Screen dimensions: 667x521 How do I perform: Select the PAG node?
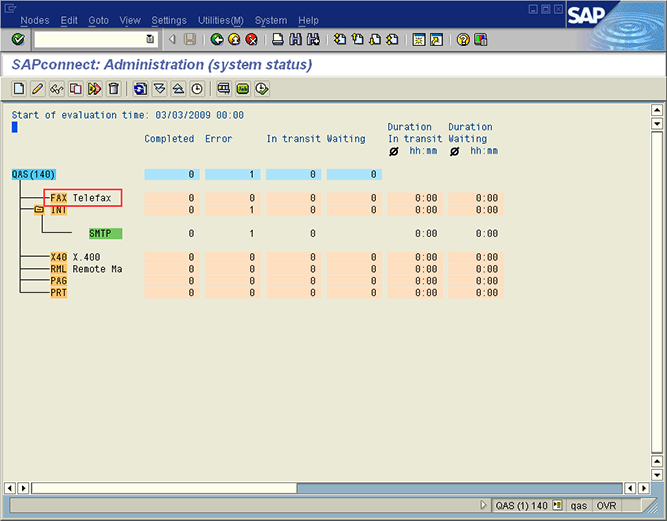coord(59,281)
